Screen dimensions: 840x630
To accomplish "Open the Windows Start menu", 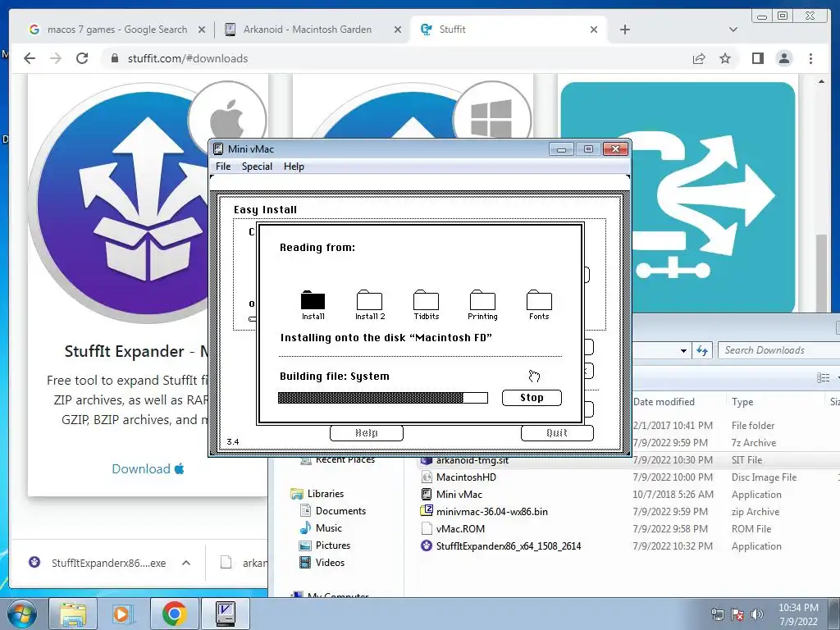I will (21, 614).
